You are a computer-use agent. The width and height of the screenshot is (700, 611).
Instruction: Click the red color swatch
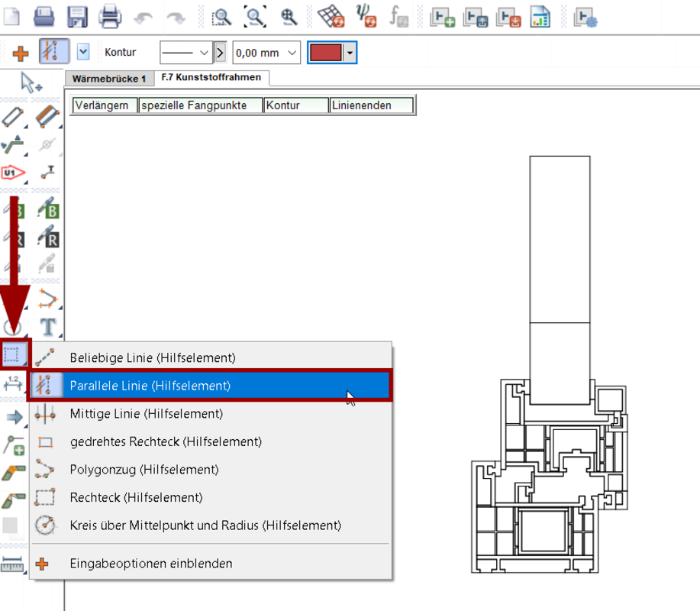click(324, 53)
